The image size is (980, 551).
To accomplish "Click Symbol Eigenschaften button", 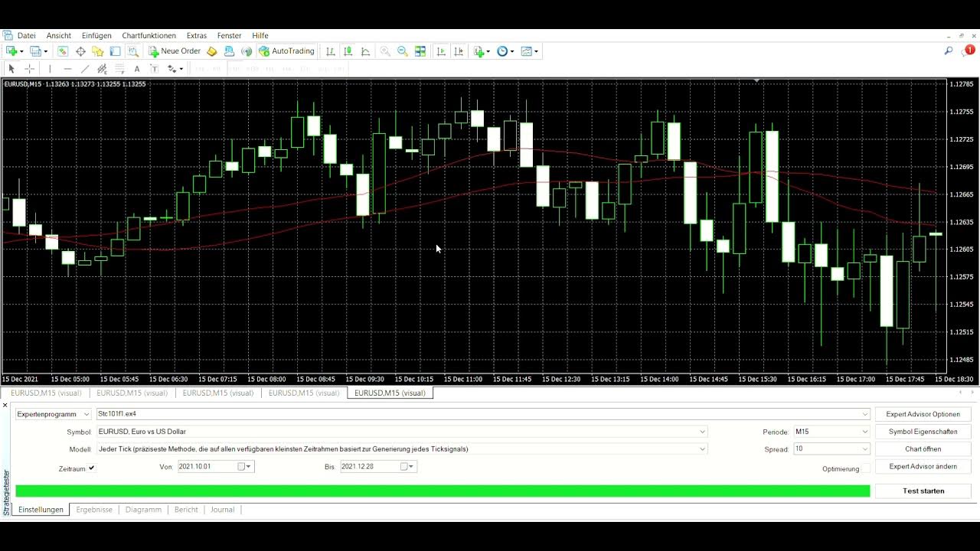I will point(923,432).
